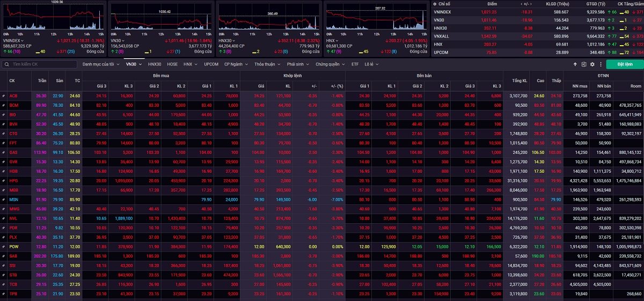Click the VN30 index value 1,011.46 in table
644x301 pixels.
pyautogui.click(x=488, y=20)
